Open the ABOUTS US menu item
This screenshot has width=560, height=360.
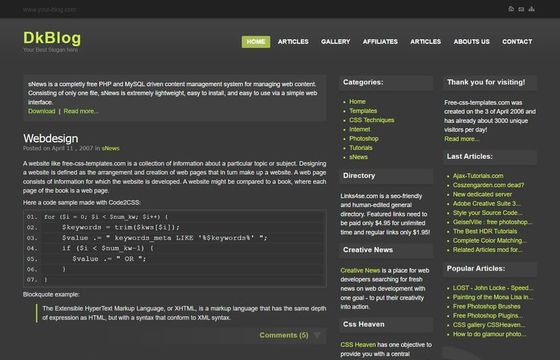[472, 42]
